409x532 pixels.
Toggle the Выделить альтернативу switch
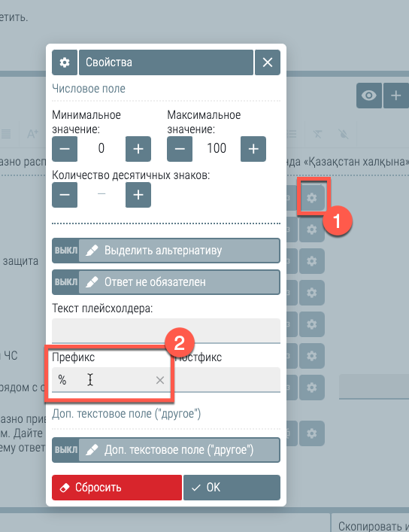pos(166,251)
